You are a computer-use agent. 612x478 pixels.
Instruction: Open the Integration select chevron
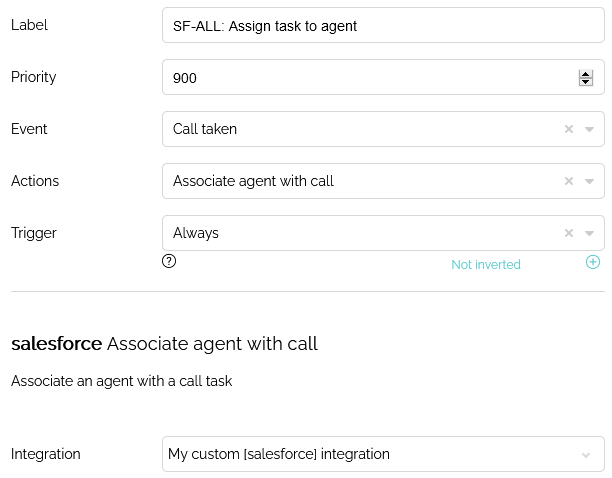(x=585, y=455)
